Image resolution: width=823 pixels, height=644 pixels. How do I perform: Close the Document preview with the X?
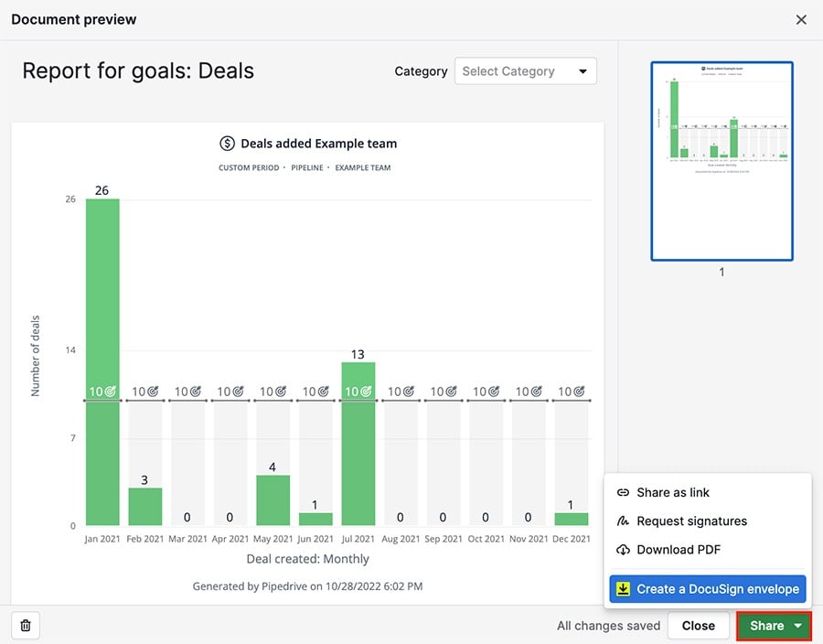click(x=801, y=19)
